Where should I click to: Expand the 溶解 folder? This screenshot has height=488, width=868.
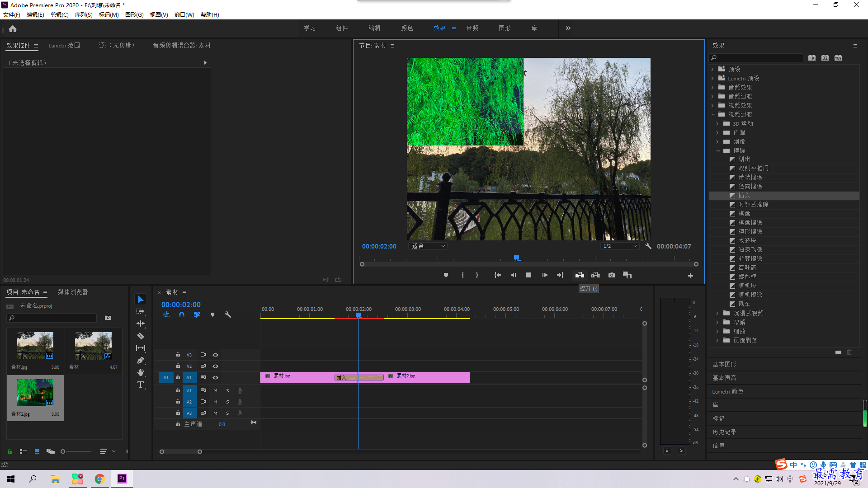pos(717,322)
